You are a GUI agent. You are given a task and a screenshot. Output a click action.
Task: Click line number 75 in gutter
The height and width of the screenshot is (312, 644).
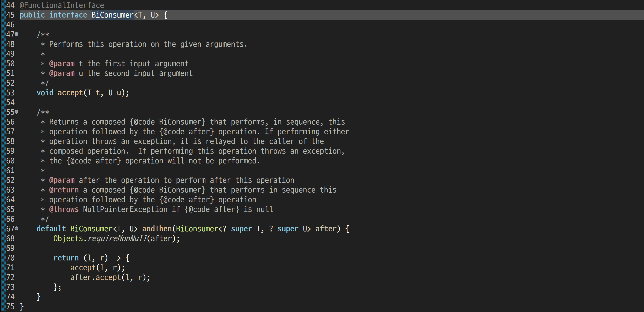[11, 307]
